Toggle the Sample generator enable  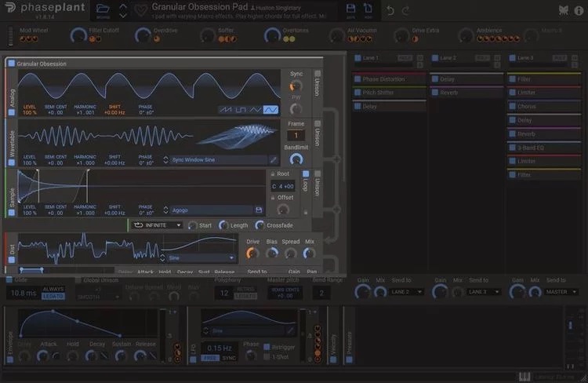coord(11,213)
